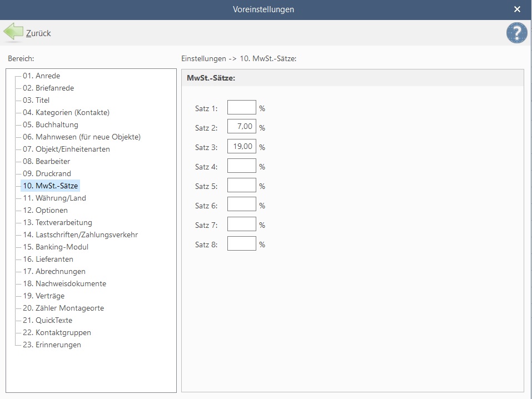Click the Satz 8 input field
Viewport: 532px width, 399px height.
[x=242, y=243]
